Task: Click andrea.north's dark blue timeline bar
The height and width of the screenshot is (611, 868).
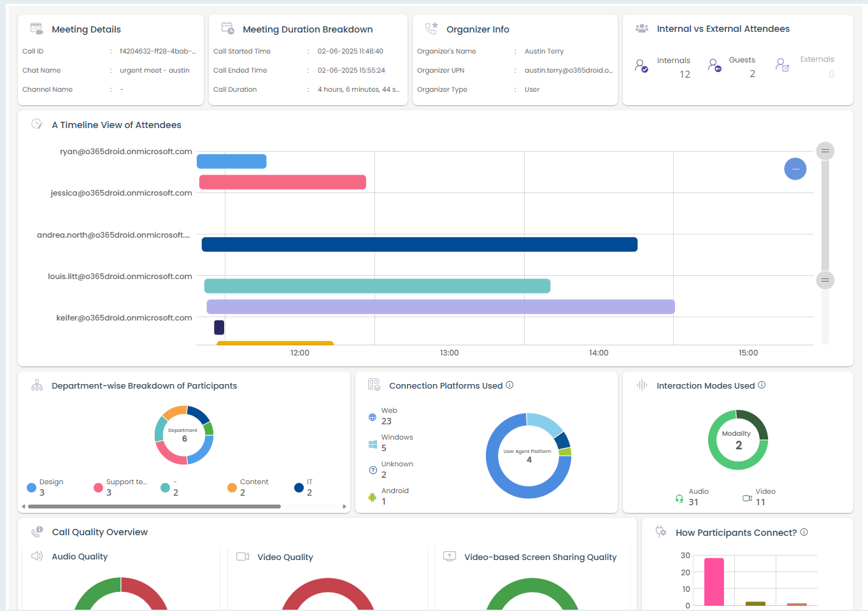Action: (x=419, y=245)
